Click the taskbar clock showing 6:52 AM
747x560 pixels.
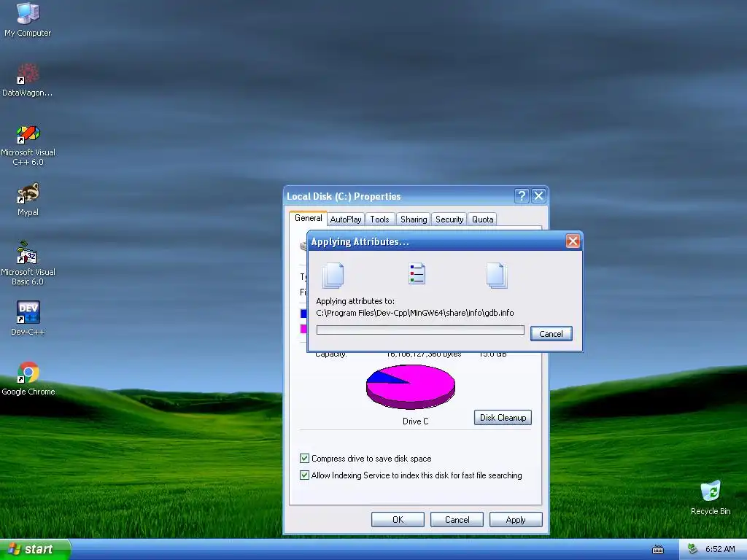point(720,549)
